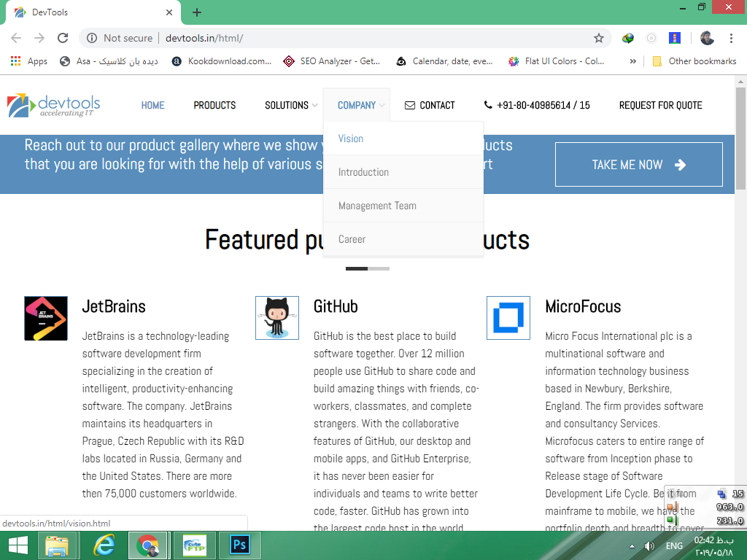
Task: Click the light grey carousel indicator bar
Action: pos(379,268)
